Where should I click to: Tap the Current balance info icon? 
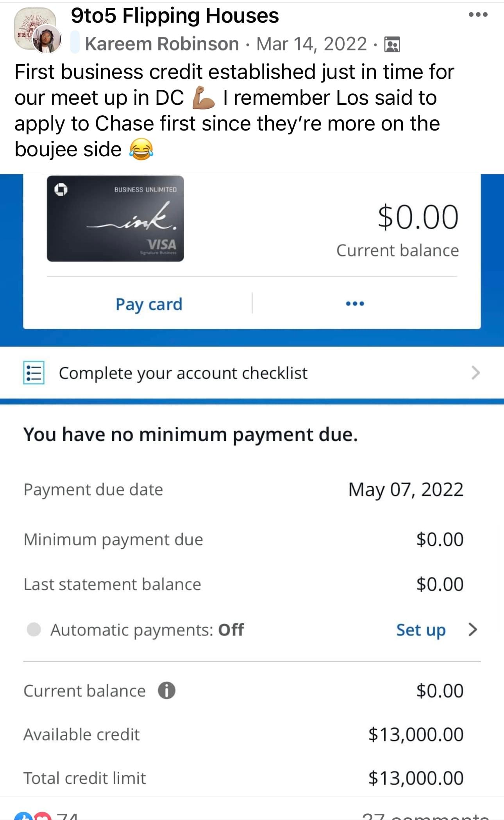(166, 691)
